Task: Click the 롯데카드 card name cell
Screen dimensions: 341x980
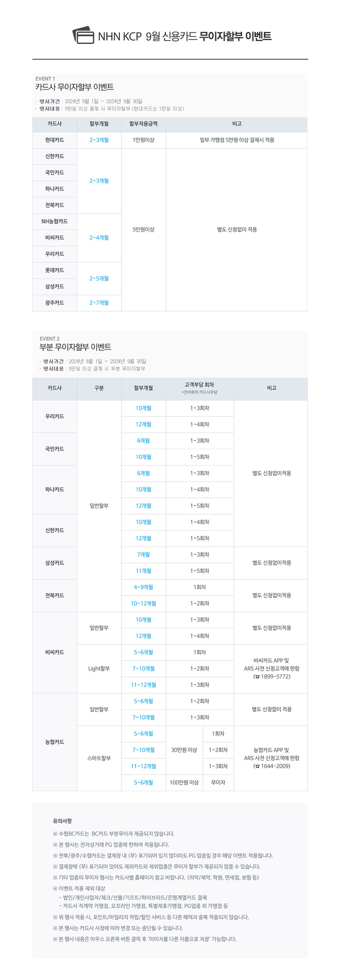Action: (55, 270)
